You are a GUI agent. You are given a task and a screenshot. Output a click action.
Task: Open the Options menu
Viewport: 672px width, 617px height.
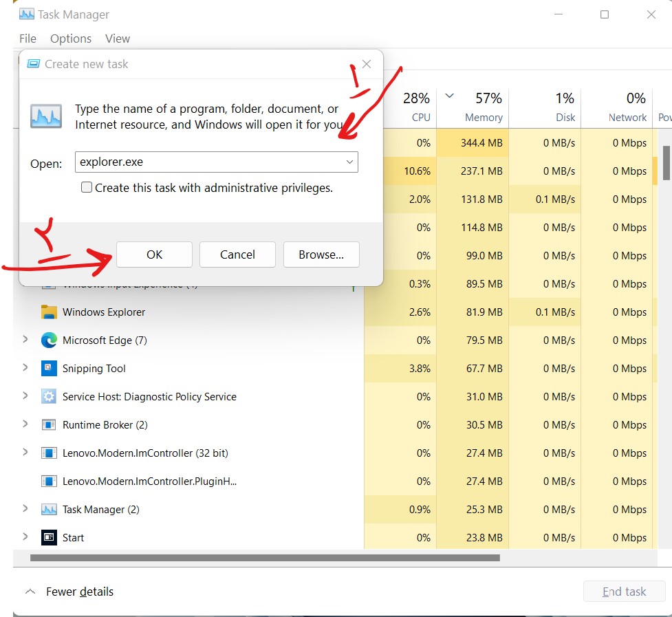[x=71, y=39]
